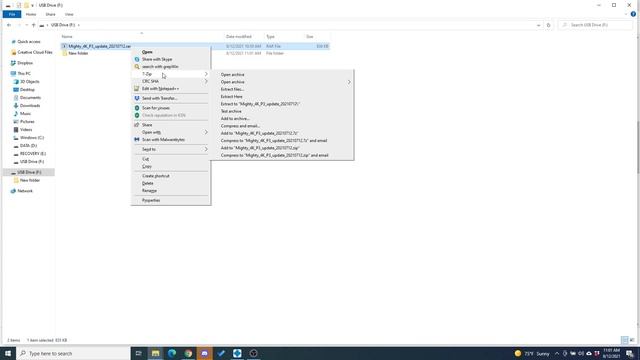
Task: Click Cut in the context menu
Action: pos(145,159)
